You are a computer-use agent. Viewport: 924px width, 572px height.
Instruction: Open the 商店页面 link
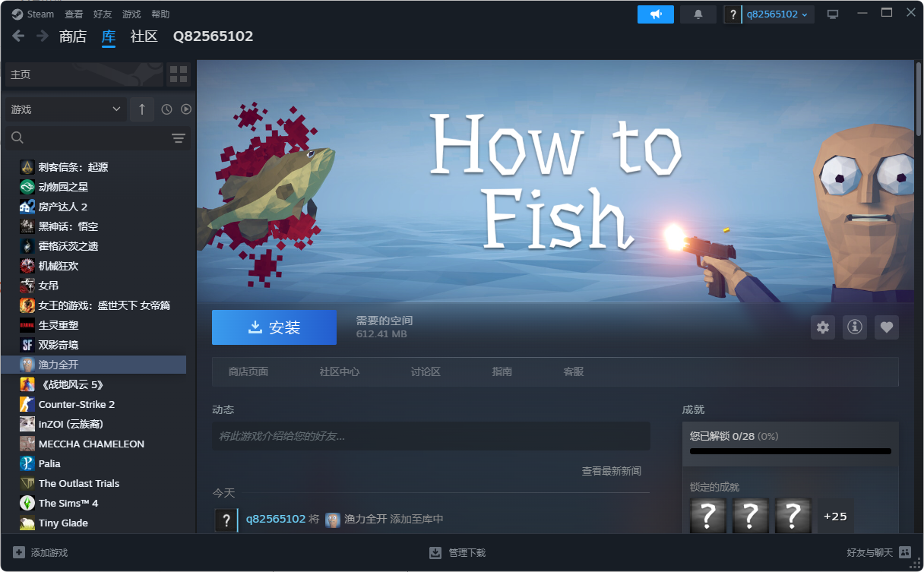click(x=248, y=371)
